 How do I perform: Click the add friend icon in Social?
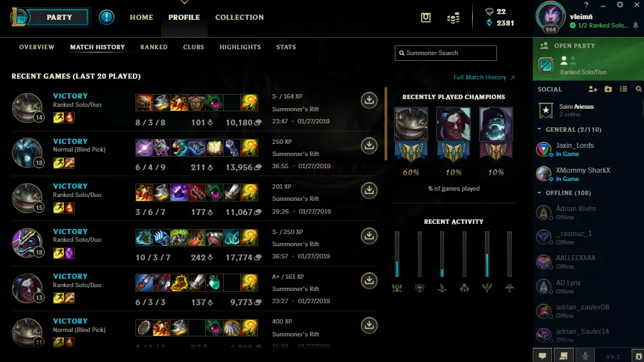coord(592,89)
